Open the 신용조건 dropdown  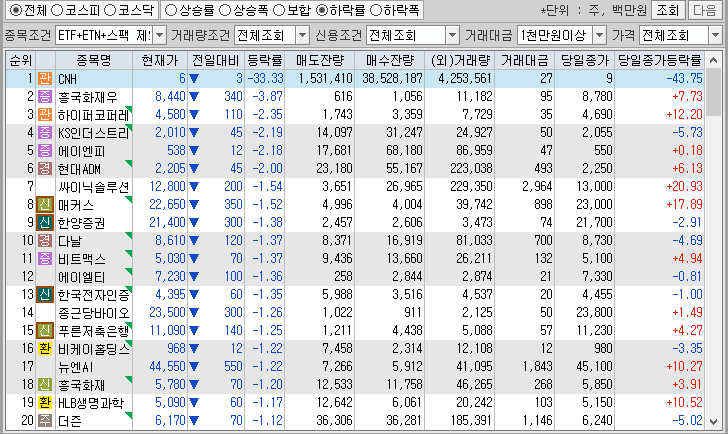(x=452, y=35)
